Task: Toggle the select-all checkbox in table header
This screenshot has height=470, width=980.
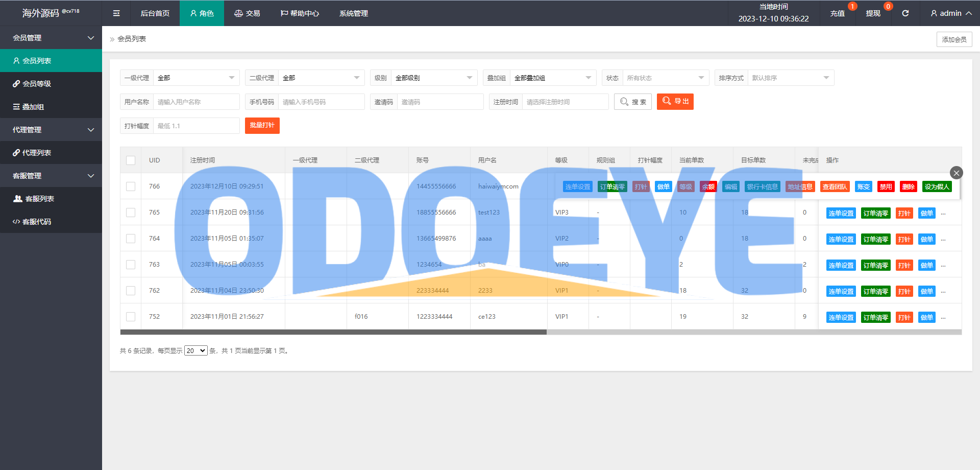Action: [x=131, y=160]
